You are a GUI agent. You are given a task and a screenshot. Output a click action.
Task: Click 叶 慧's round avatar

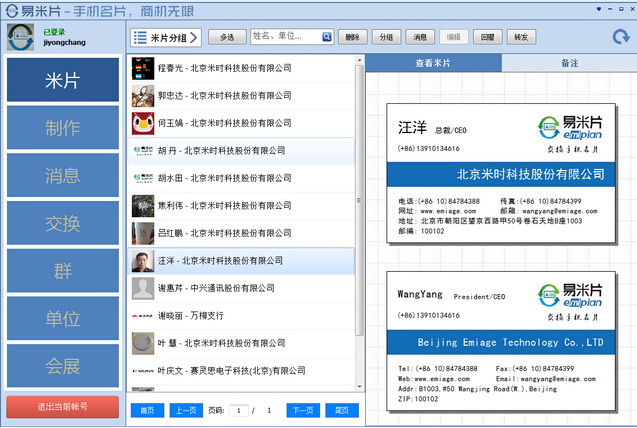pyautogui.click(x=143, y=344)
